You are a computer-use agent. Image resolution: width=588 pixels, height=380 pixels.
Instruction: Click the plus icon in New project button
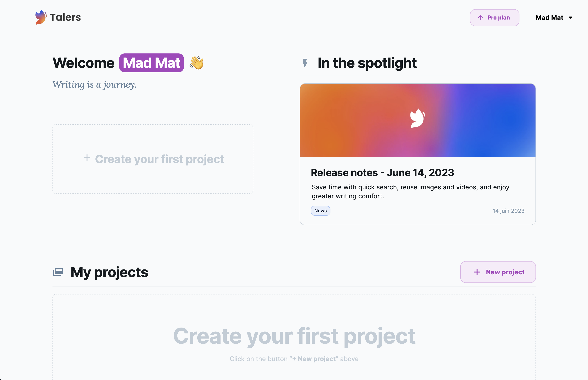[477, 272]
